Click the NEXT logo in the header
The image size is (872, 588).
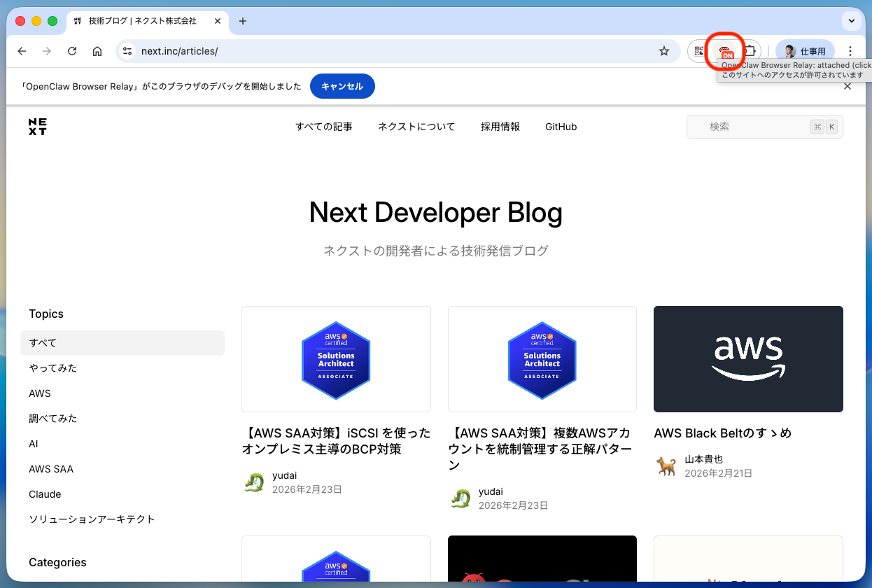(38, 127)
